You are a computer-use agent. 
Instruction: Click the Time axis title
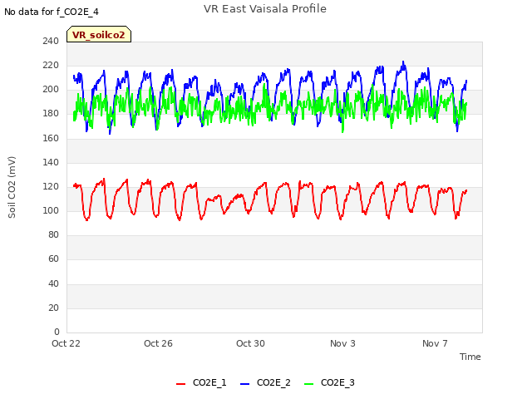pos(470,357)
